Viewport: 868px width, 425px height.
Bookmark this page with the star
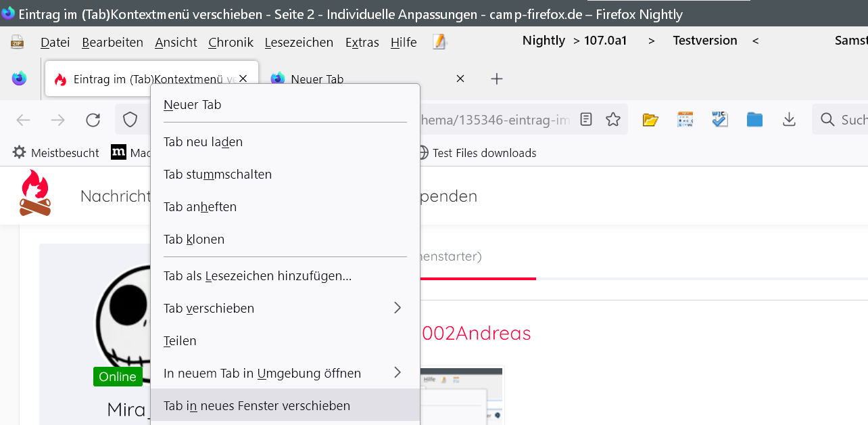tap(613, 120)
